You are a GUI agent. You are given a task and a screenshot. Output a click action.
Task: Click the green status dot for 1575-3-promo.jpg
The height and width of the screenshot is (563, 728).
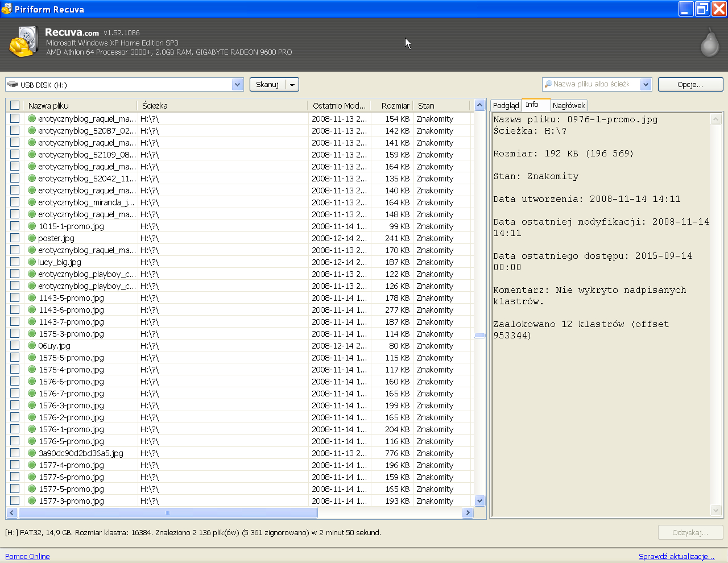coord(32,334)
